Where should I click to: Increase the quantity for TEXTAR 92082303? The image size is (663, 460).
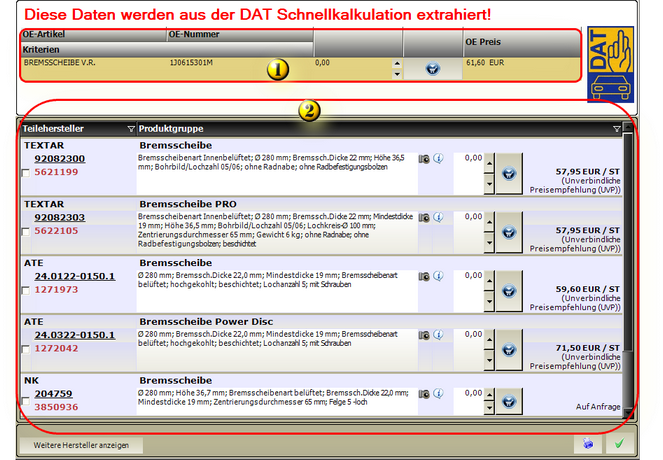coord(489,222)
